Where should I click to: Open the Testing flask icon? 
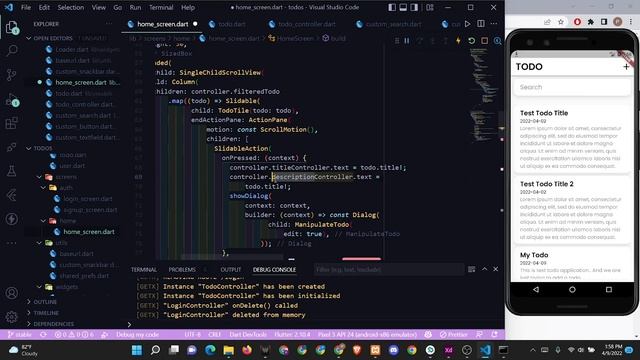(x=12, y=171)
